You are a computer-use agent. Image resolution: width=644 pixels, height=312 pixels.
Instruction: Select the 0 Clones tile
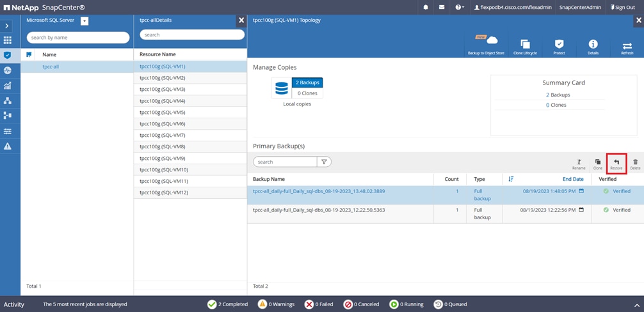click(307, 93)
